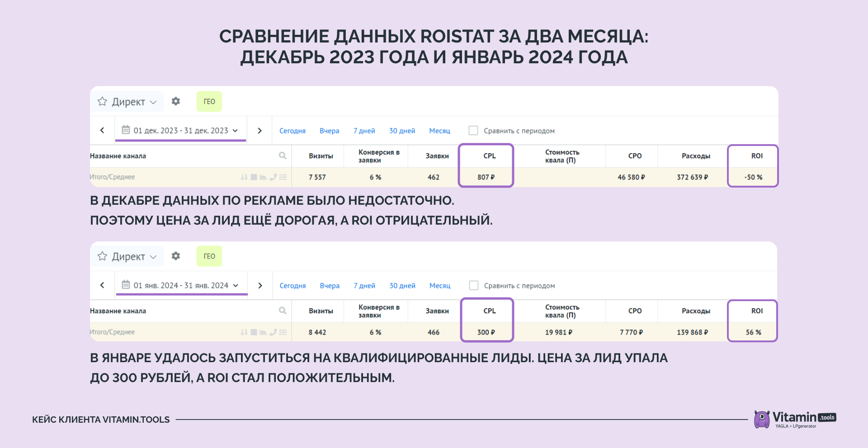Search channel names in the January table
Screen dimensions: 868x448
pos(283,311)
